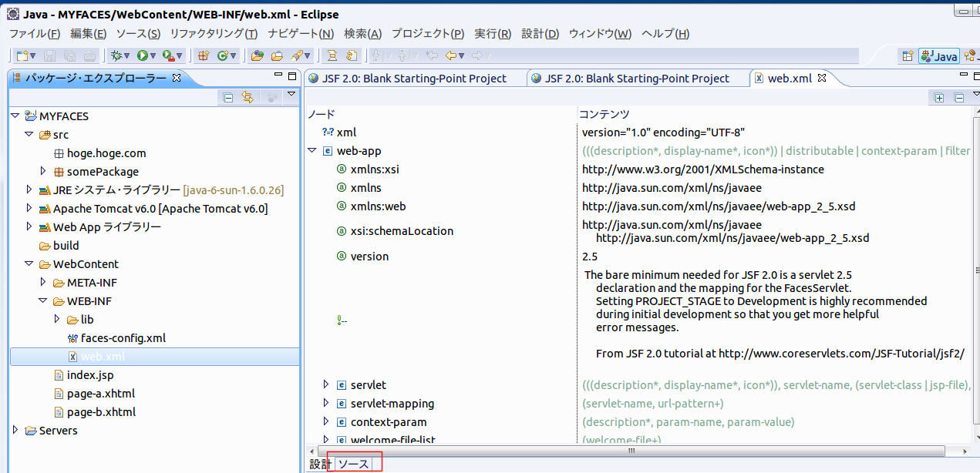This screenshot has height=473, width=980.
Task: Click the Save toolbar icon
Action: point(50,55)
